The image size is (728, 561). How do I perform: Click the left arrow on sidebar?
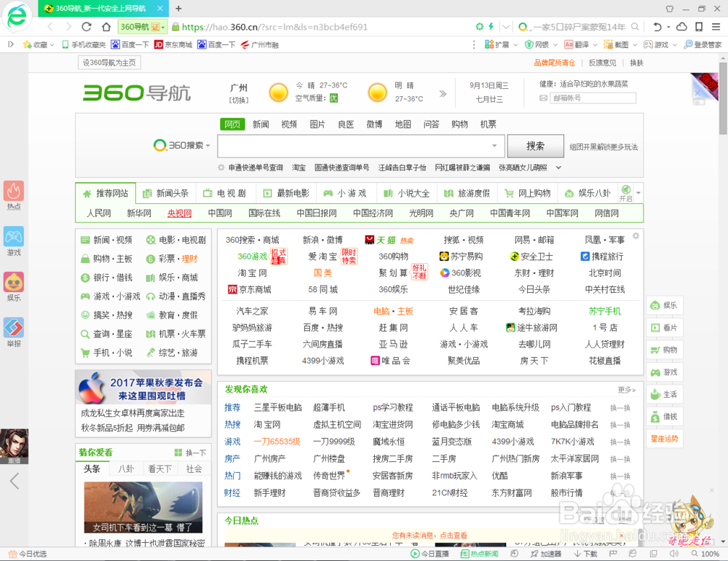coord(15,481)
